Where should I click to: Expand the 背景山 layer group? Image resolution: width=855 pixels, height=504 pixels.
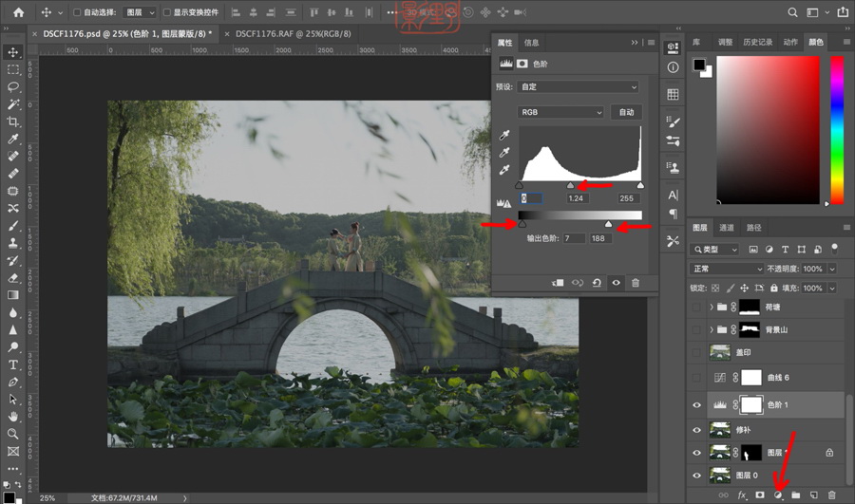(711, 329)
